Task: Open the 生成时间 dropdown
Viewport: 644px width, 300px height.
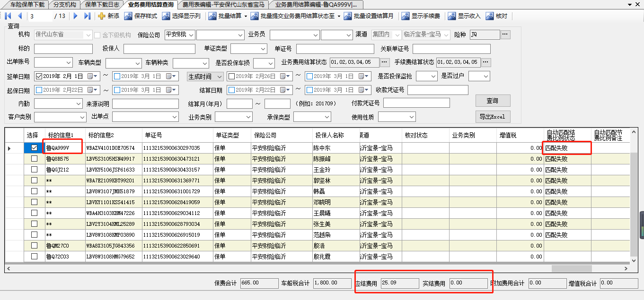Action: pos(220,76)
